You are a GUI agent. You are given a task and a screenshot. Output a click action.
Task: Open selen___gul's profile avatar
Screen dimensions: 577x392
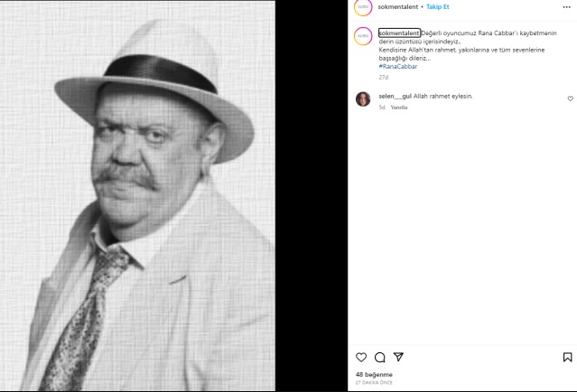coord(363,98)
